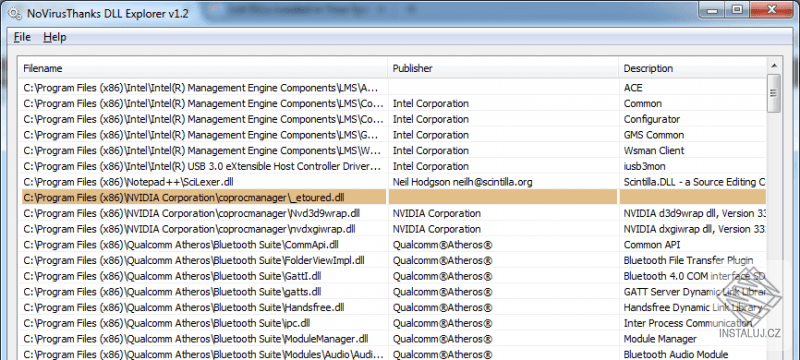Select the filename ending in LMS\G...

click(x=201, y=135)
